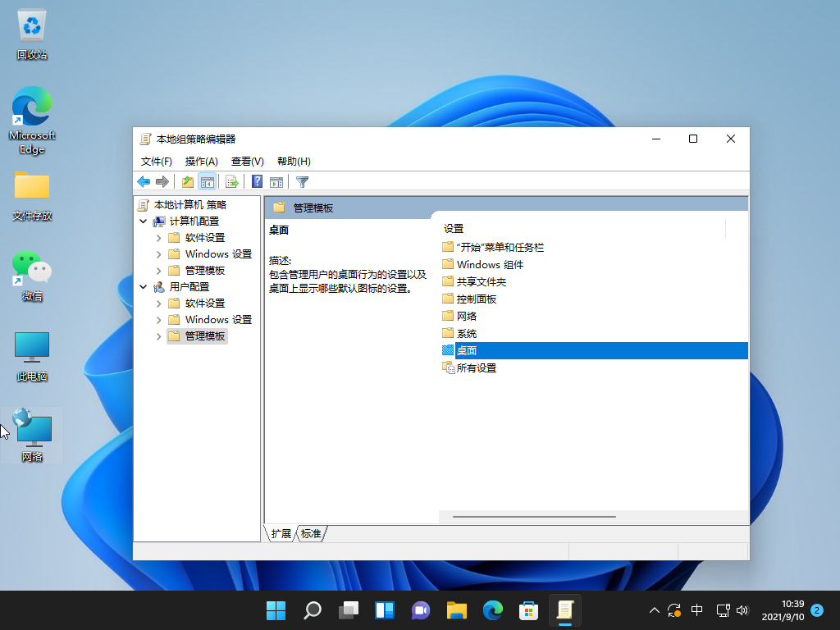The height and width of the screenshot is (630, 840).
Task: Apply a filter using the filter toolbar icon
Action: [x=302, y=181]
